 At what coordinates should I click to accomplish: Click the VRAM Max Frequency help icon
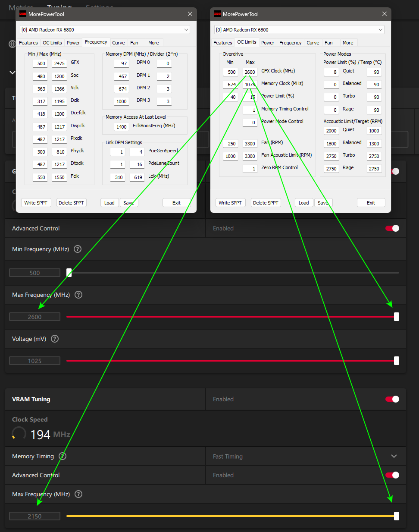pyautogui.click(x=78, y=494)
